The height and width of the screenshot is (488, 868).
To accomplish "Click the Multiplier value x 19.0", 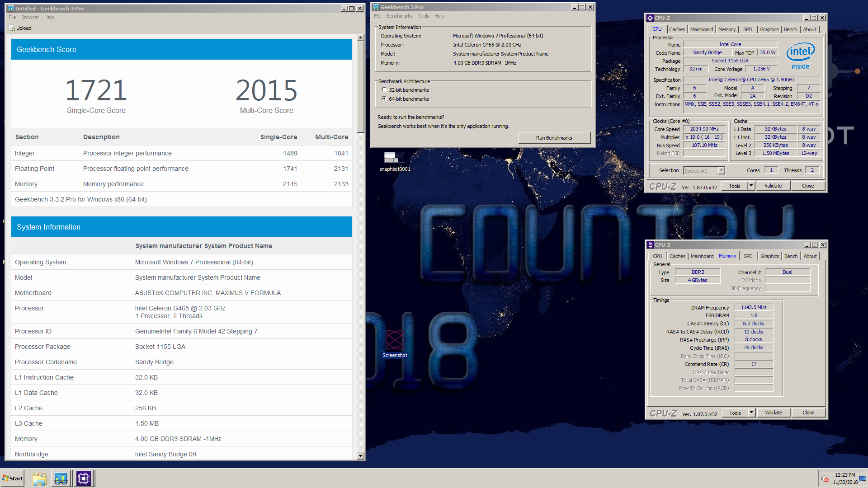I will [x=704, y=137].
